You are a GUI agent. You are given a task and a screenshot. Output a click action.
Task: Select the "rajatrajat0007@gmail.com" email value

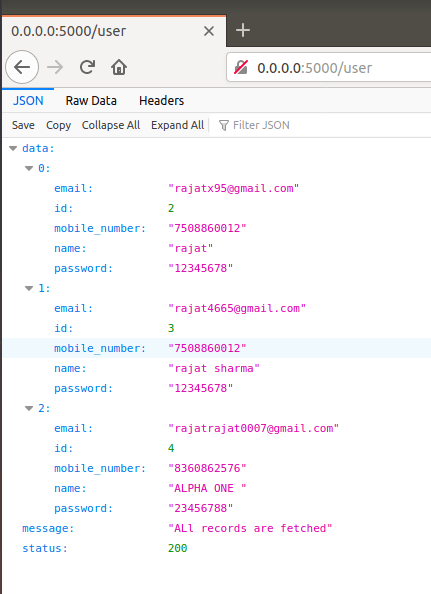coord(253,428)
